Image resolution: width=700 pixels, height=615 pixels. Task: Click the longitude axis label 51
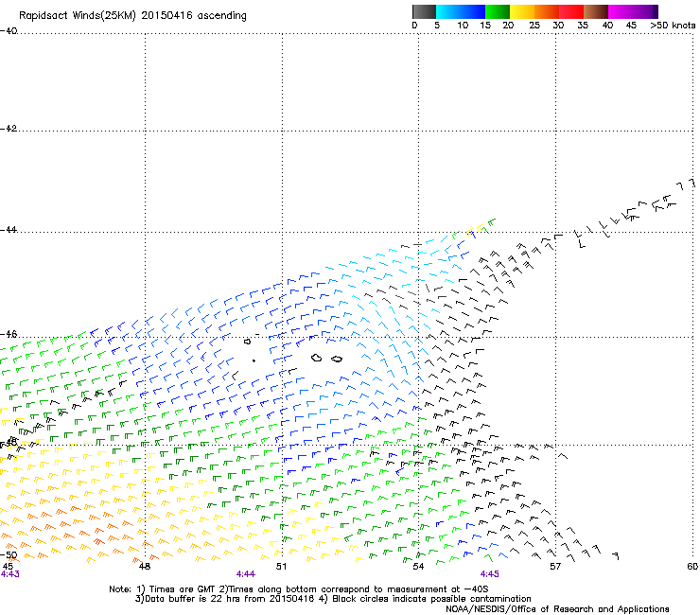(281, 567)
